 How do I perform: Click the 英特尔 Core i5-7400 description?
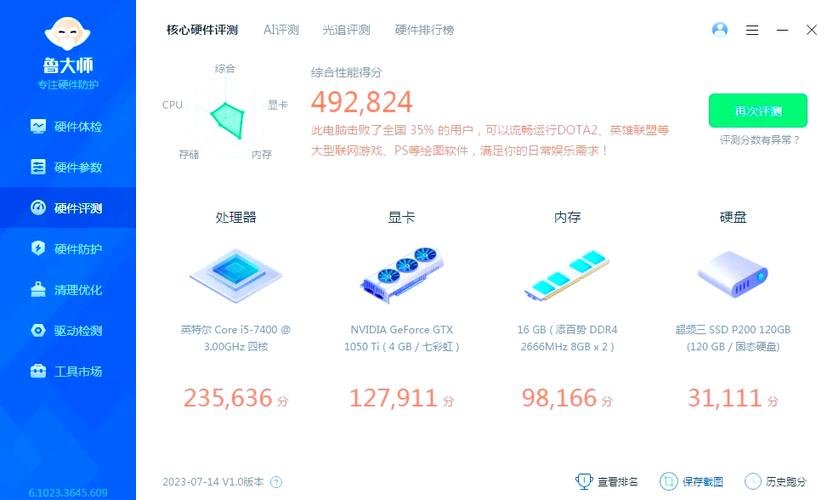click(236, 338)
